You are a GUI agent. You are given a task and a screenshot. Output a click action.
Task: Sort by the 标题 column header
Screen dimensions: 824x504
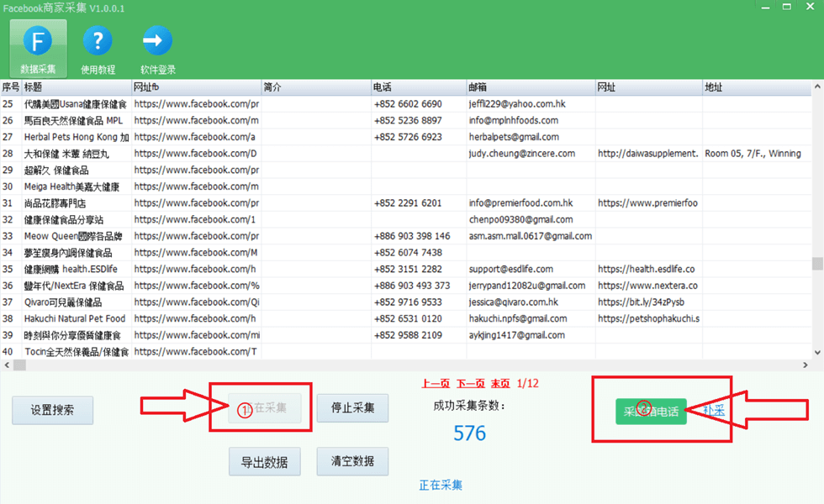pyautogui.click(x=77, y=87)
